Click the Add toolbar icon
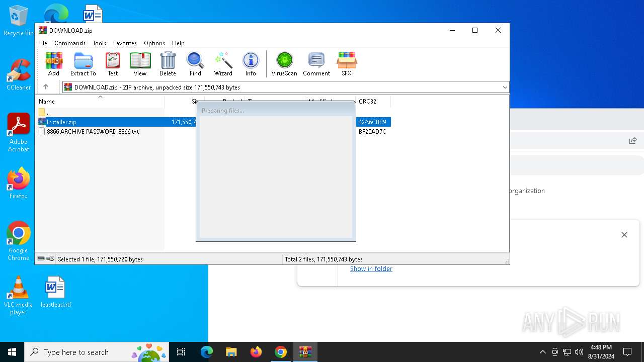 coord(54,64)
